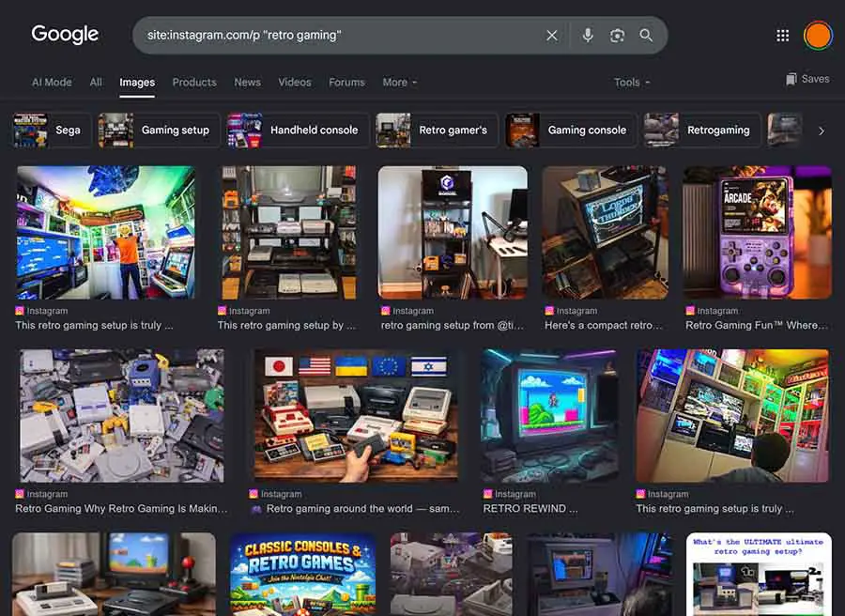This screenshot has width=845, height=616.
Task: Click the magnifying glass search icon
Action: (x=646, y=36)
